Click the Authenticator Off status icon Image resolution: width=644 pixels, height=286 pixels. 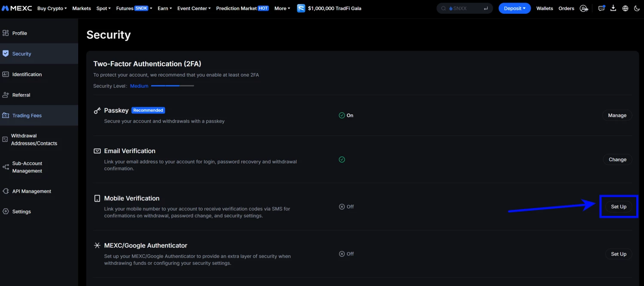[342, 254]
